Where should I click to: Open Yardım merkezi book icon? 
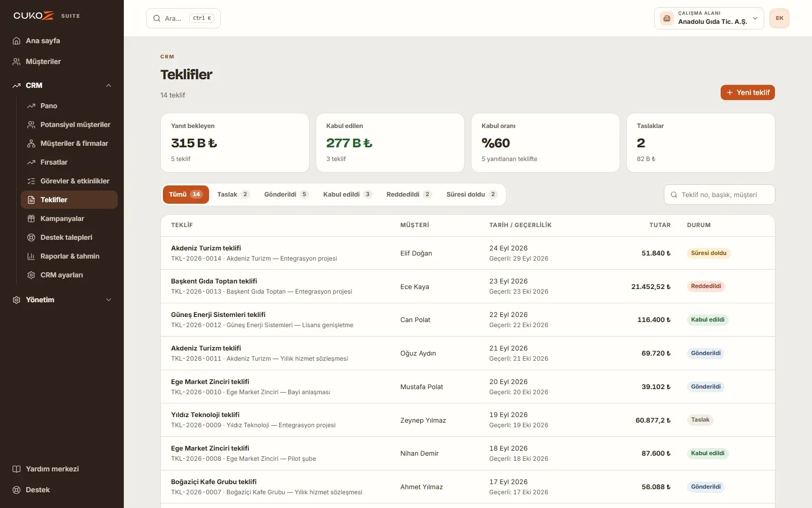coord(17,469)
